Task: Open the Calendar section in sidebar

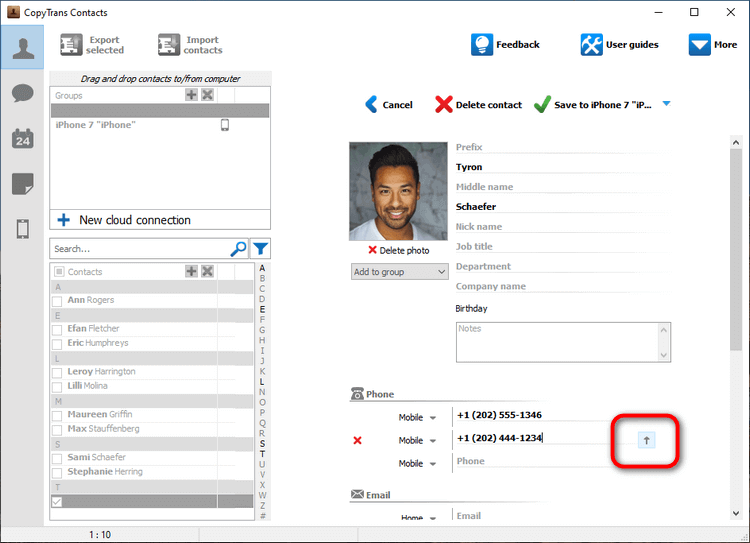Action: point(22,139)
